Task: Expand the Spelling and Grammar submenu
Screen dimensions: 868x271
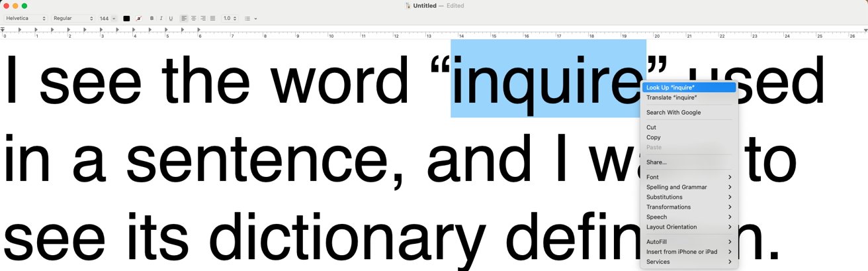Action: point(689,187)
